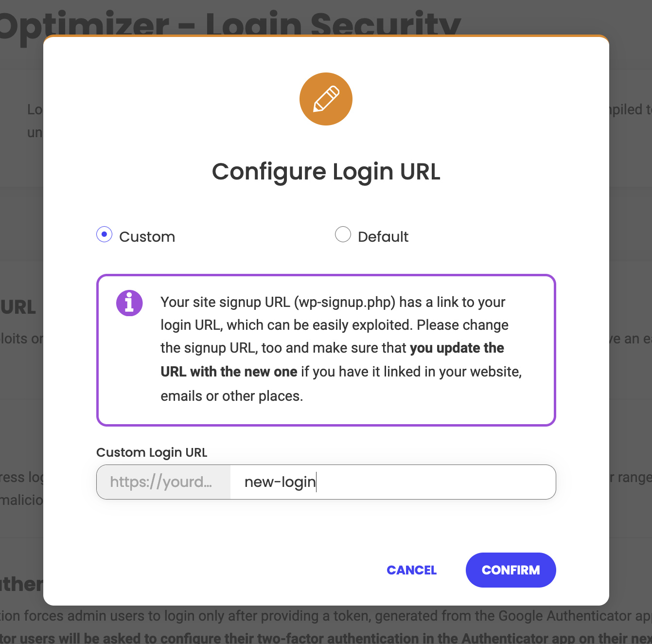Click the CANCEL button
Viewport: 652px width, 644px height.
412,570
